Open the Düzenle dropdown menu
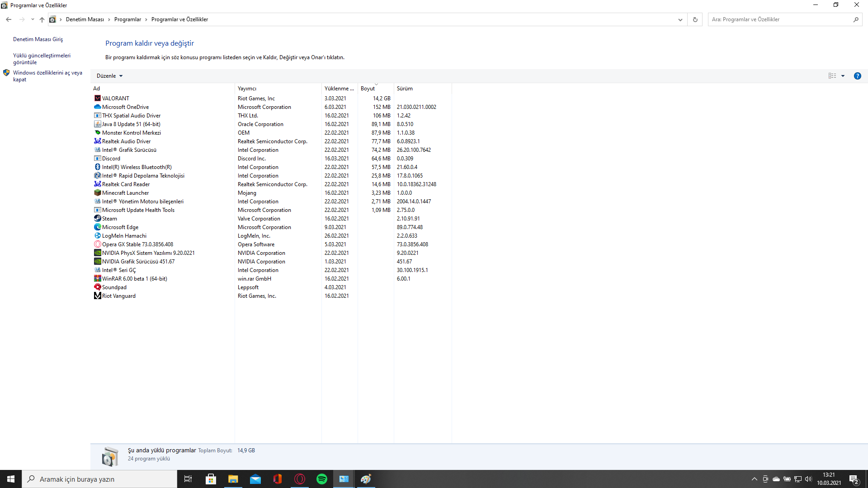Image resolution: width=868 pixels, height=488 pixels. (109, 76)
